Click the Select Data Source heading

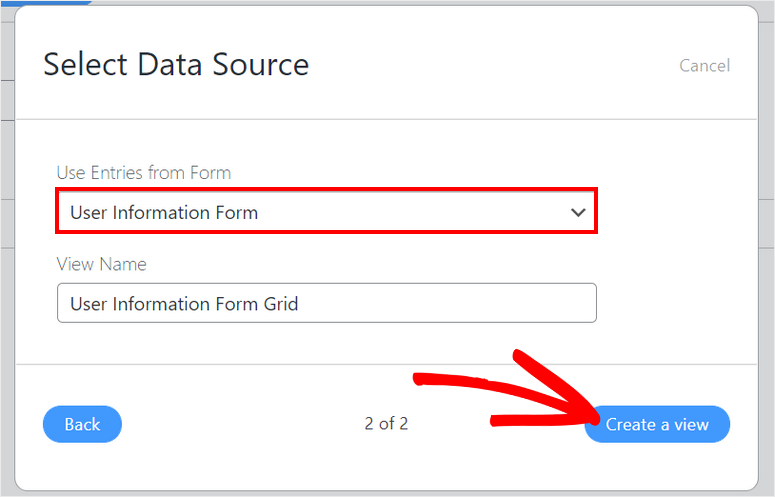pyautogui.click(x=176, y=65)
